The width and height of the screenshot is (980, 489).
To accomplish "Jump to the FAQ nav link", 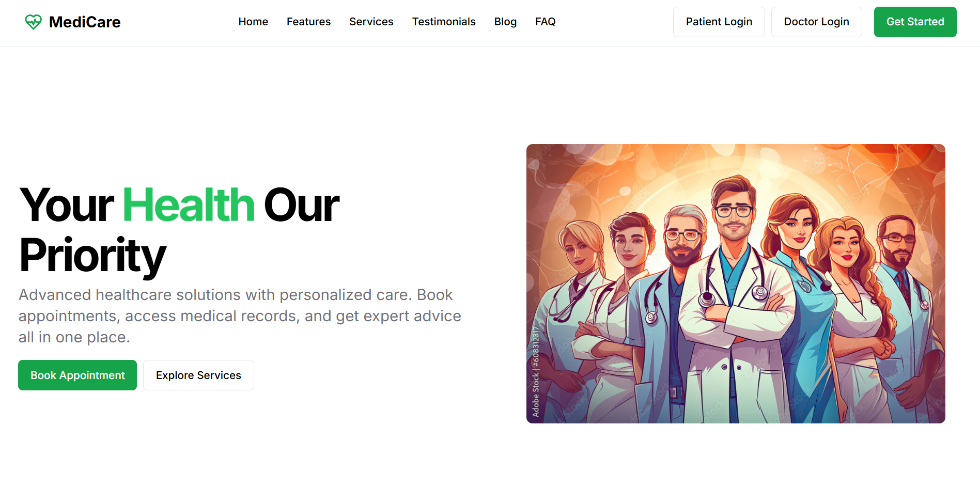I will click(x=546, y=22).
